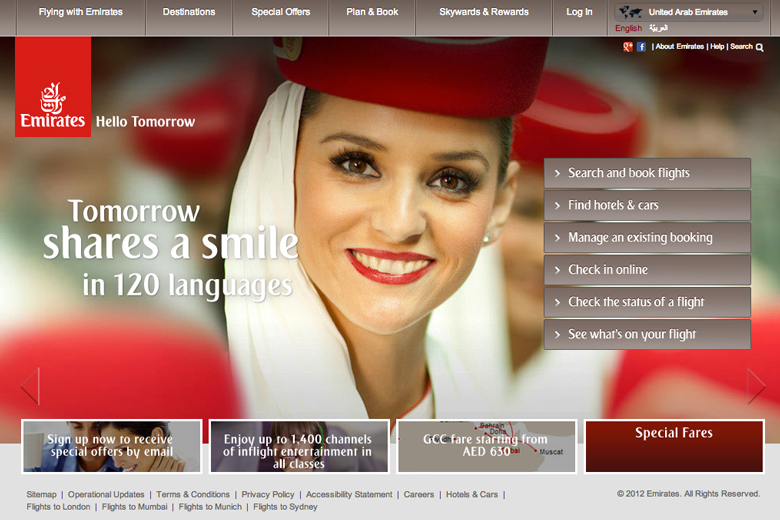This screenshot has width=780, height=520.
Task: Open Skywards & Rewards menu
Action: point(484,12)
